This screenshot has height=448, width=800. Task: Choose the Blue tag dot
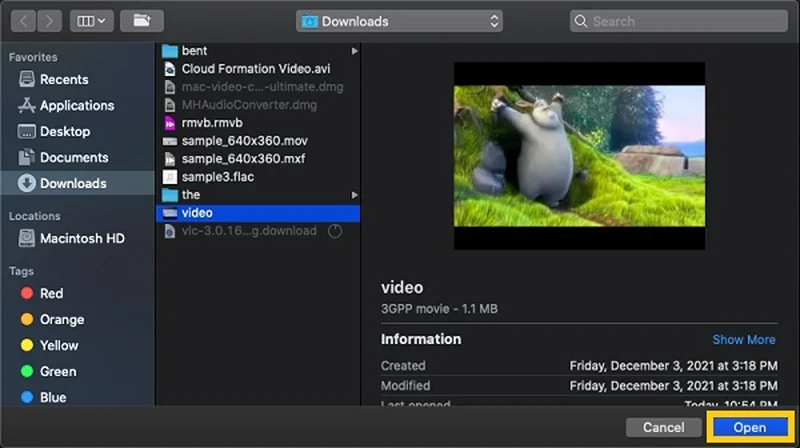tap(27, 397)
